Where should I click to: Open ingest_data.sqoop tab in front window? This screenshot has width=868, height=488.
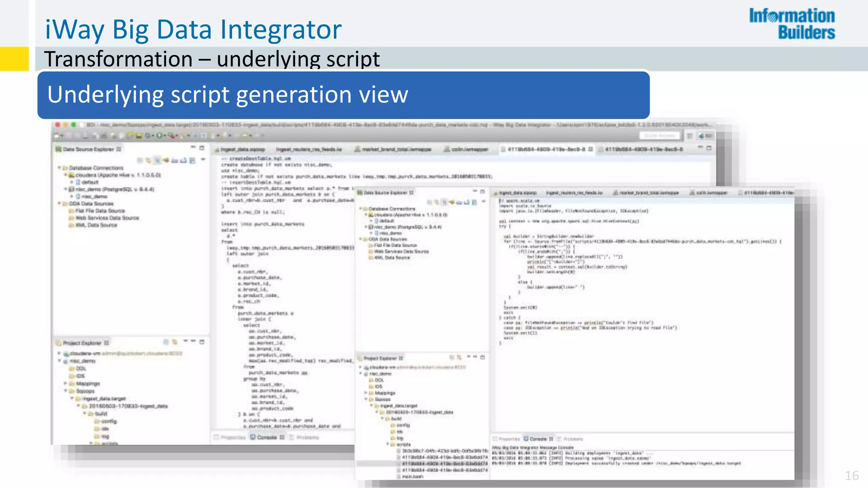point(515,193)
